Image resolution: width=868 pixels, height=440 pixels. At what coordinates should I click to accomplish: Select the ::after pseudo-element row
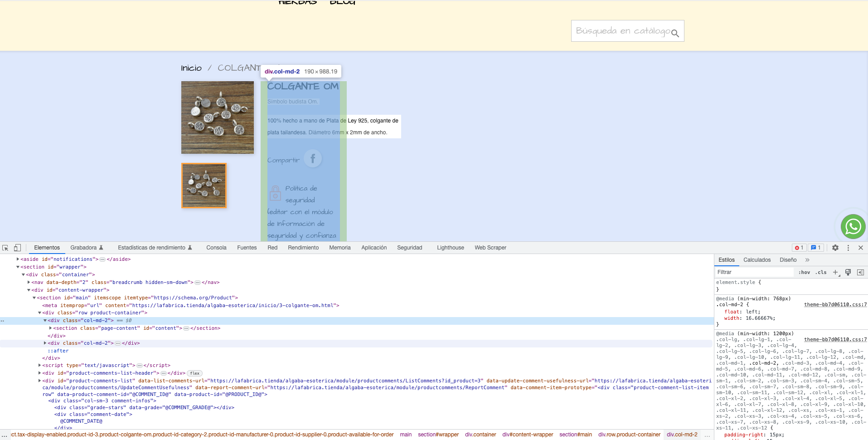click(x=58, y=351)
